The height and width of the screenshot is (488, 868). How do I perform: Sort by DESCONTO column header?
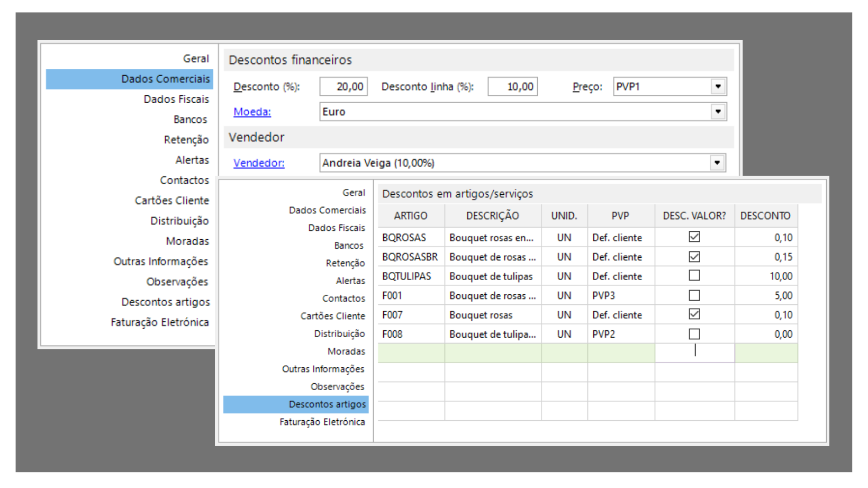click(765, 216)
